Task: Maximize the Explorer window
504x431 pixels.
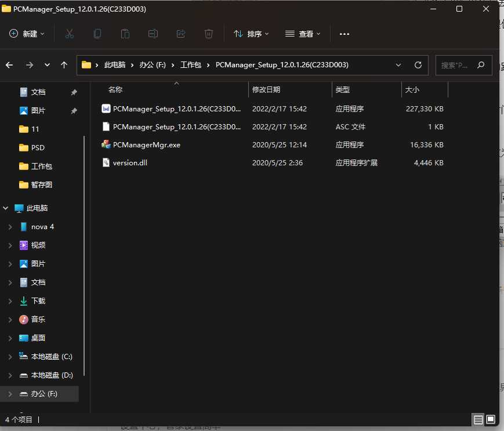Action: click(x=459, y=9)
